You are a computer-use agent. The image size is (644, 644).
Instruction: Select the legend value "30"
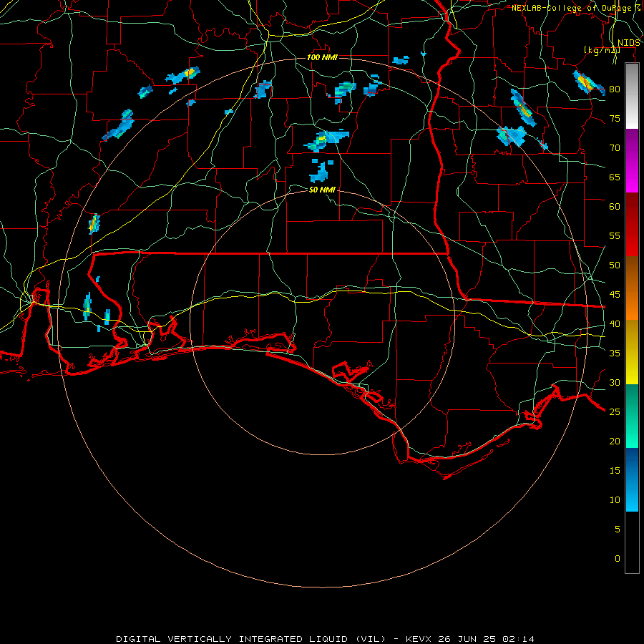[x=615, y=382]
